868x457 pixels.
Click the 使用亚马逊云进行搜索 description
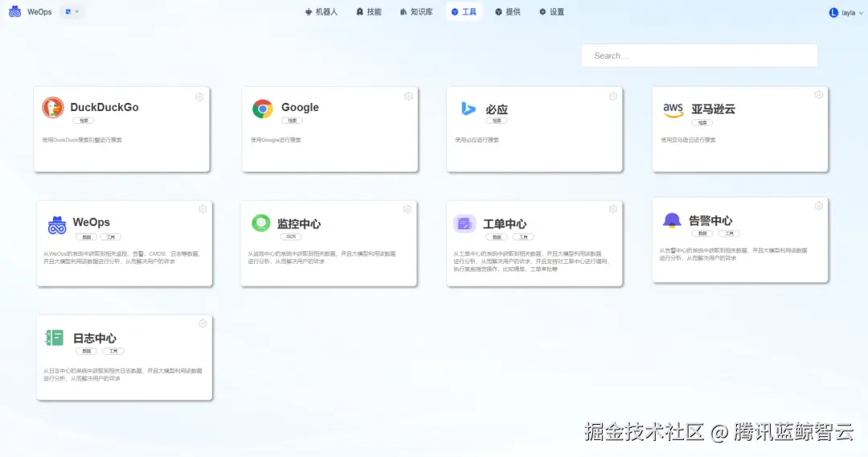[x=688, y=139]
